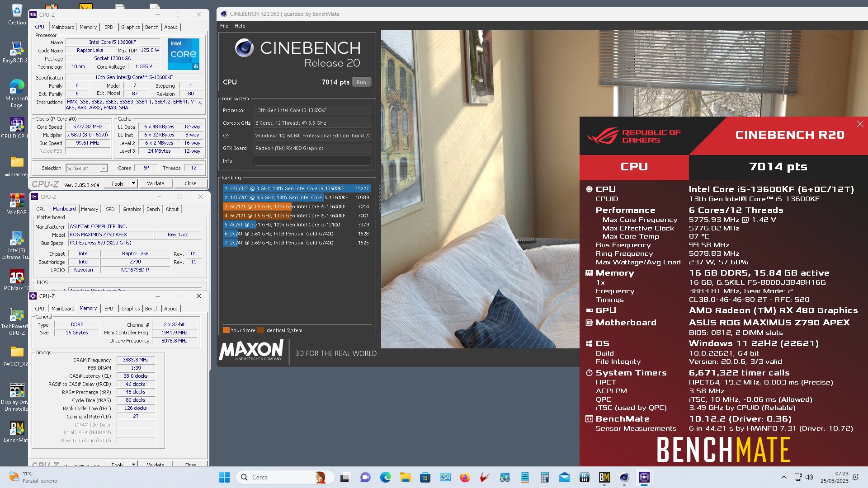Switch to BenchMate via taskbar BM icon
This screenshot has height=488, width=868.
point(604,477)
